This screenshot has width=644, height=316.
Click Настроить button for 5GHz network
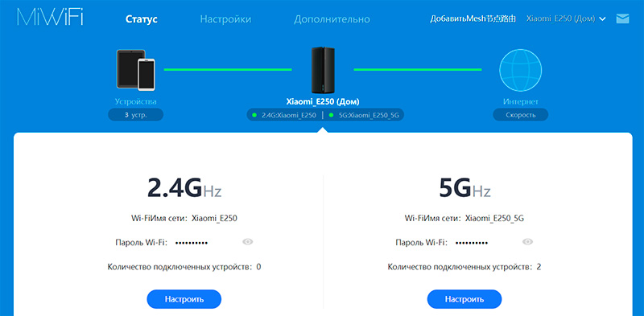pyautogui.click(x=464, y=299)
